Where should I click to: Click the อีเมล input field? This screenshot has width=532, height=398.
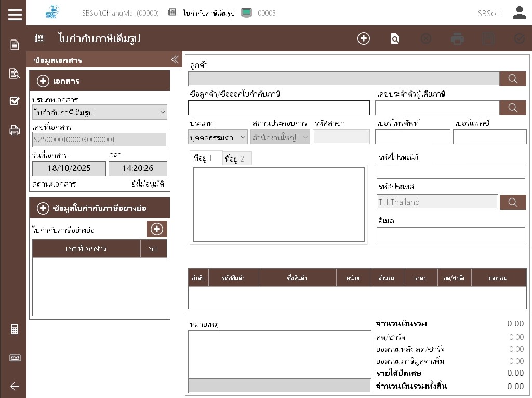[x=450, y=234]
